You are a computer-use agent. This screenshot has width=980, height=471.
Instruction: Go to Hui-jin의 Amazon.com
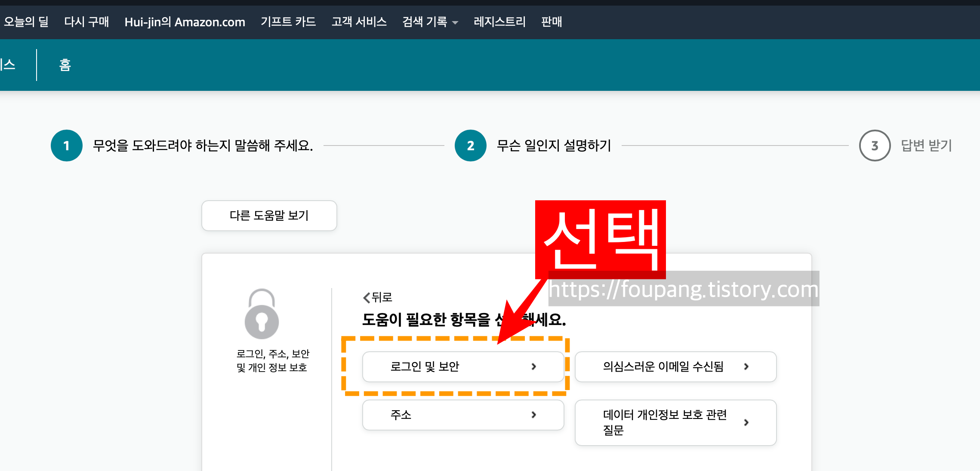coord(185,22)
